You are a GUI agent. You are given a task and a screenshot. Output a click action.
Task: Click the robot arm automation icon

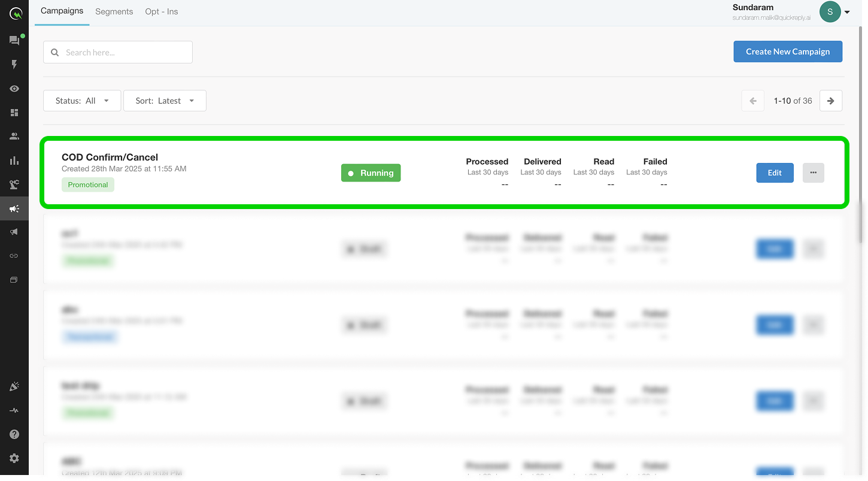14,184
